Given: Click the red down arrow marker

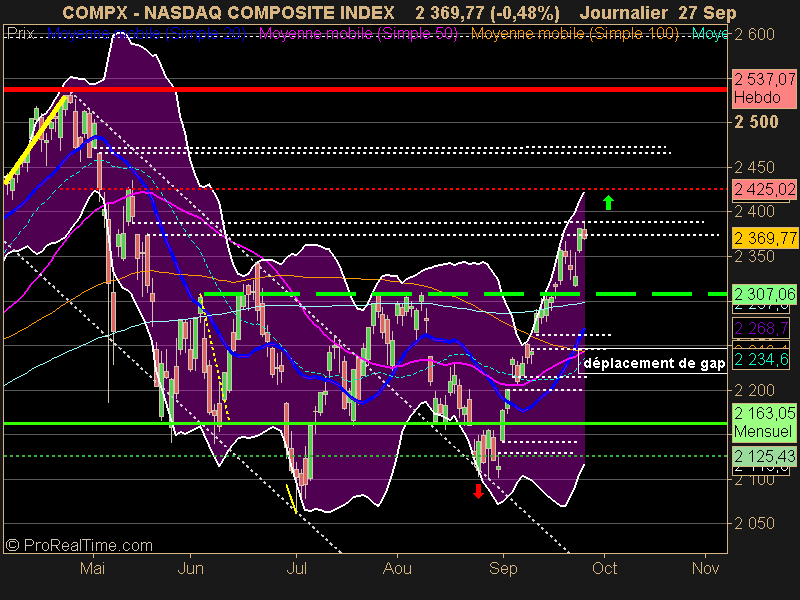Looking at the screenshot, I should pos(478,491).
